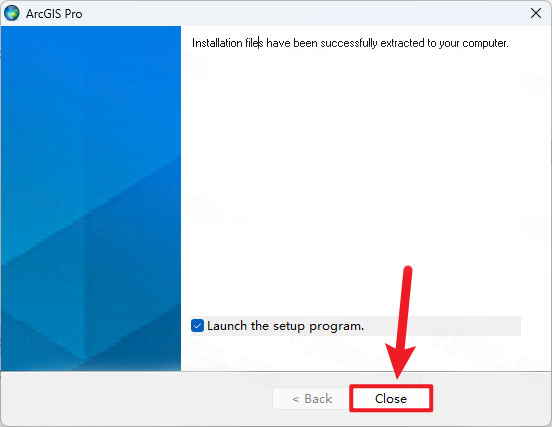Click the word 'successfully' in the message
This screenshot has height=427, width=552.
coord(349,43)
